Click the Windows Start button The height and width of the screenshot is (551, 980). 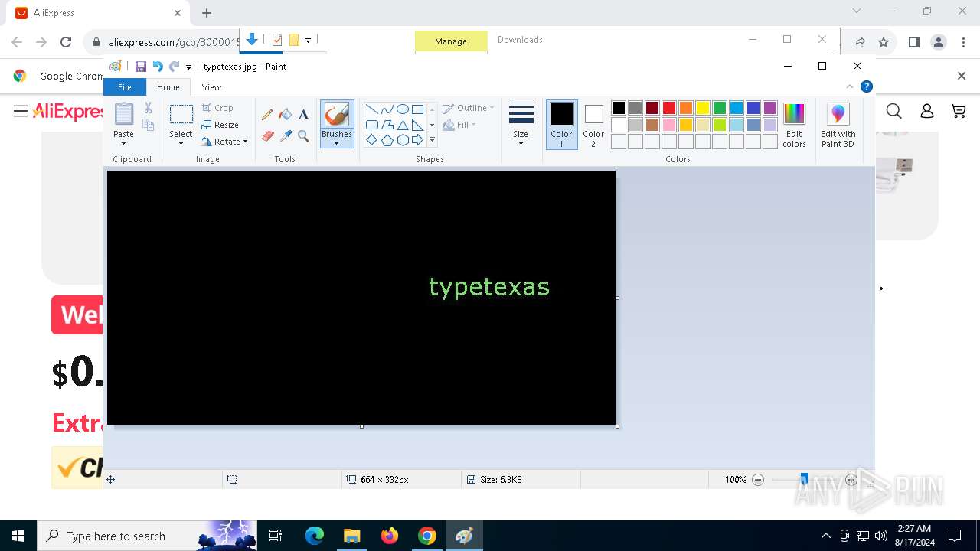pos(18,536)
